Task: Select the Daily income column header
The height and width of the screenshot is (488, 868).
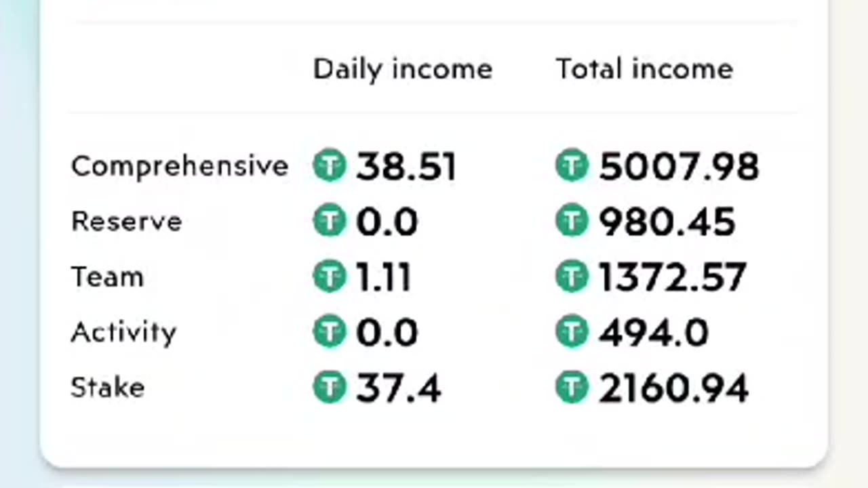Action: point(403,69)
